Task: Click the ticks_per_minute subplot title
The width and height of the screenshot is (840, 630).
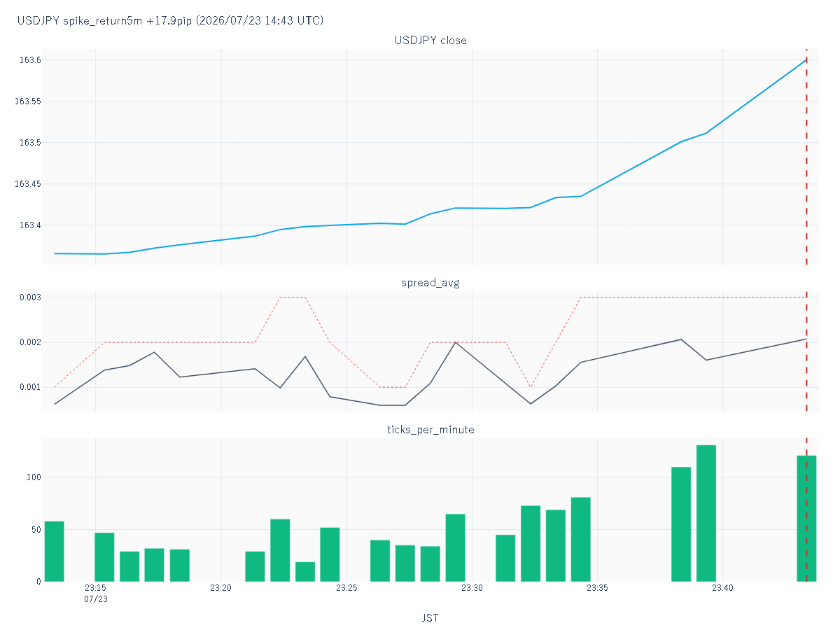Action: (x=430, y=430)
